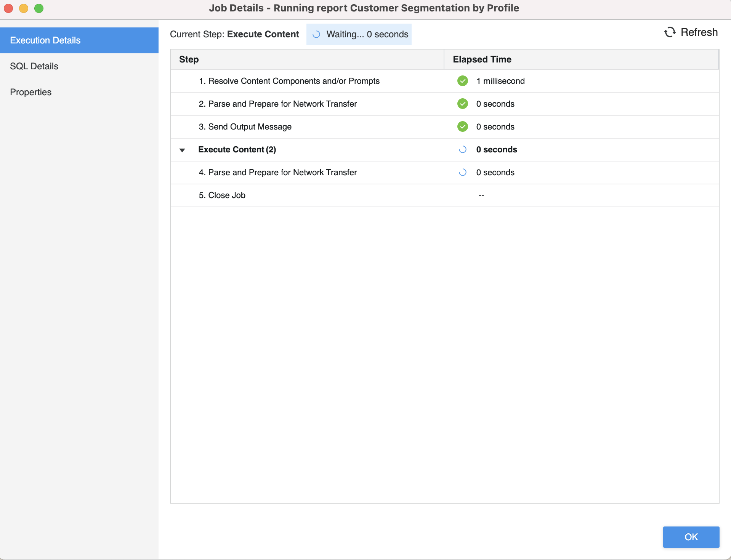
Task: Click green checkmark for Send Output Message
Action: tap(462, 126)
